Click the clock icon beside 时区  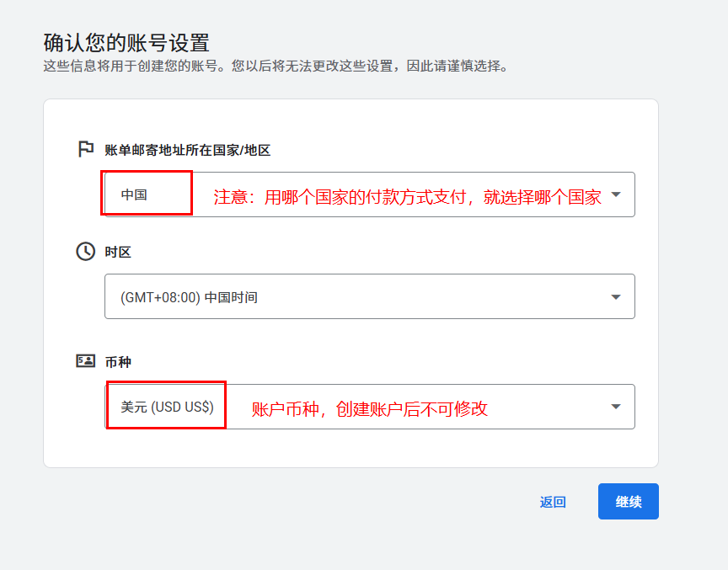pos(85,252)
